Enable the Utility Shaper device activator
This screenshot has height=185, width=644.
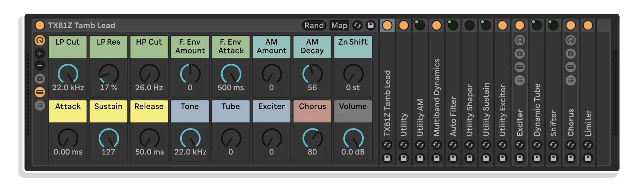[x=469, y=26]
